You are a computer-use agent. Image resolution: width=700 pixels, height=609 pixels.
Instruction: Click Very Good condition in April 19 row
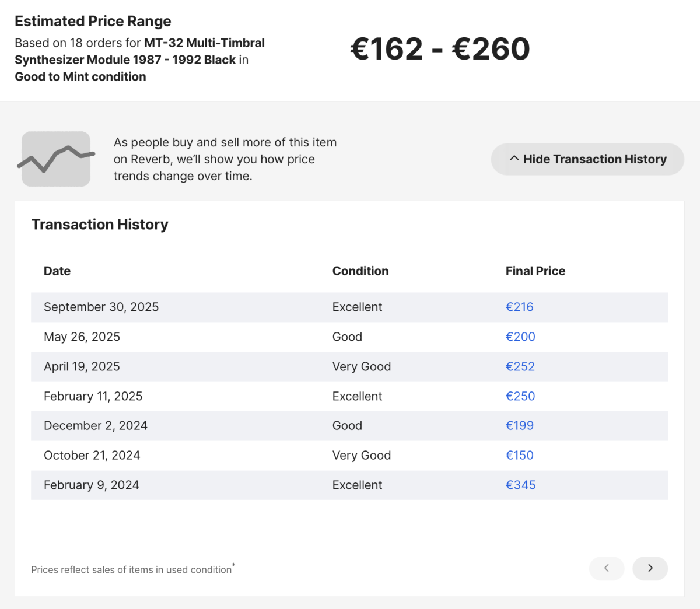point(362,366)
